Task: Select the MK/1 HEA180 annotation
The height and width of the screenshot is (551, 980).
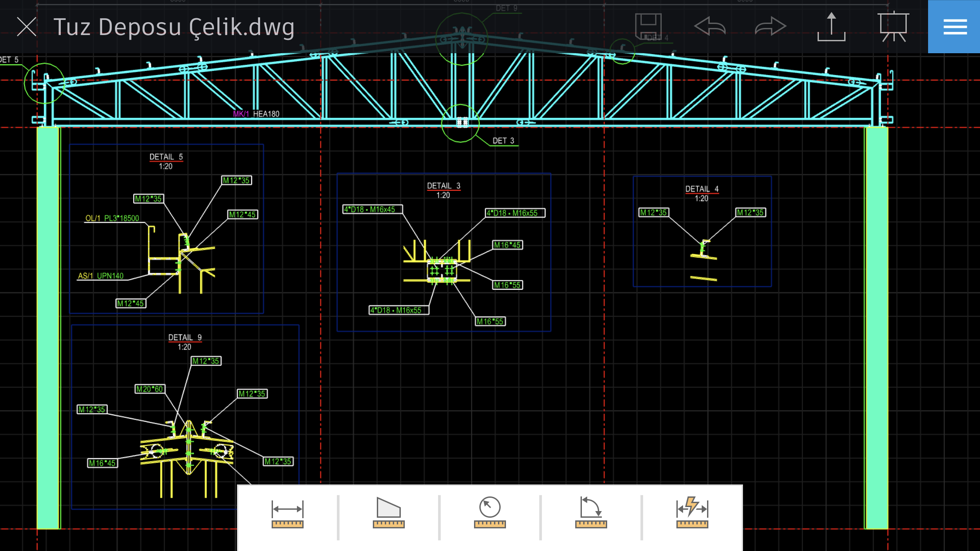Action: click(x=256, y=114)
